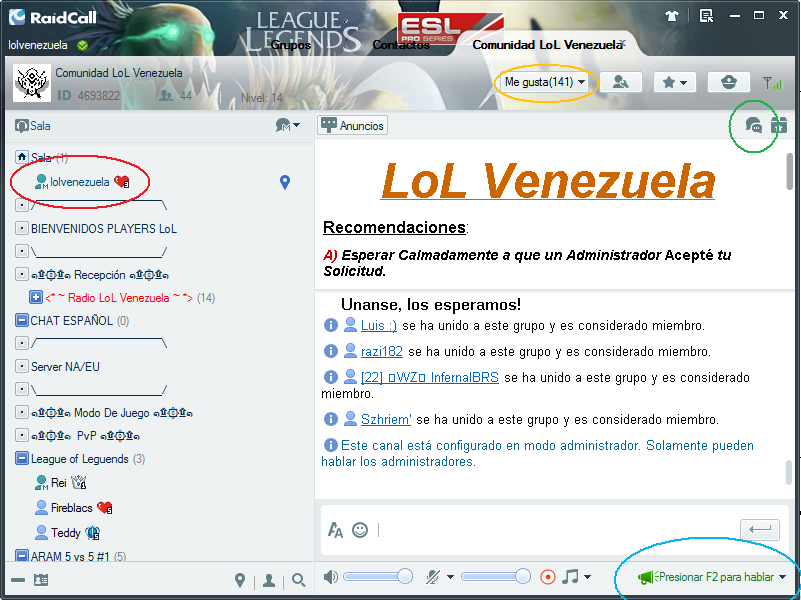The image size is (801, 600).
Task: Adjust the microphone volume slider
Action: 496,577
